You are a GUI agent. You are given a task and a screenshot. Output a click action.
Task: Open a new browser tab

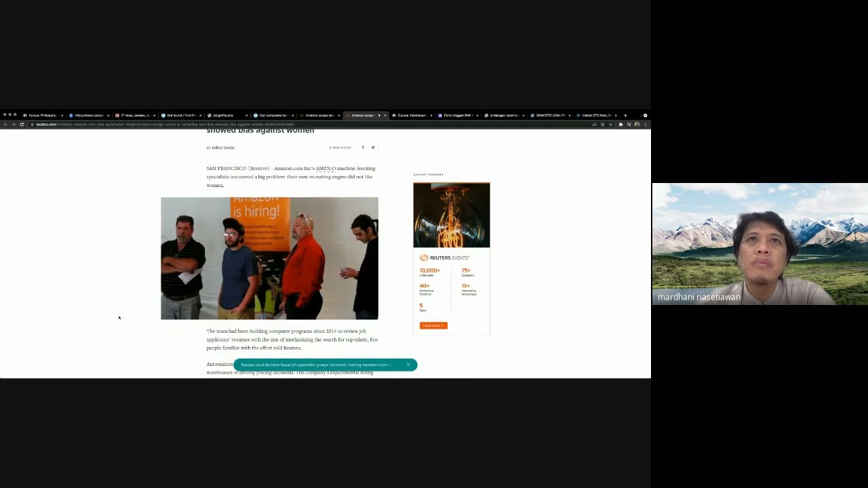point(625,115)
